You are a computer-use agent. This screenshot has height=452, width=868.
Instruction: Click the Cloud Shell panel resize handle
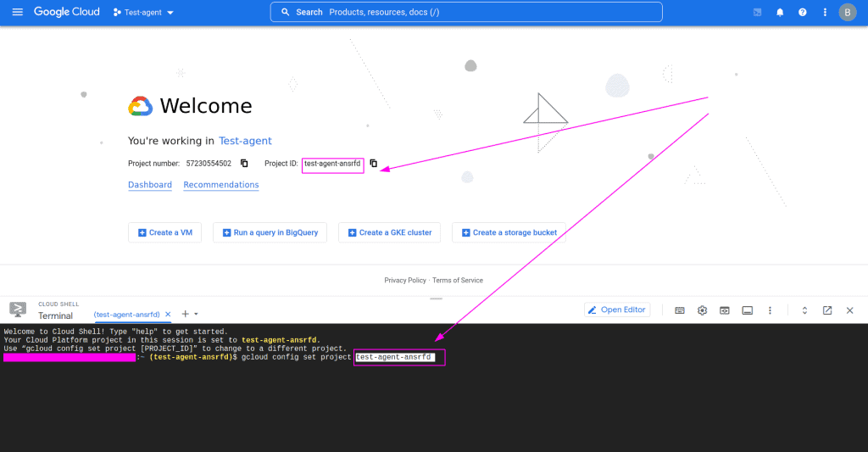pos(437,299)
